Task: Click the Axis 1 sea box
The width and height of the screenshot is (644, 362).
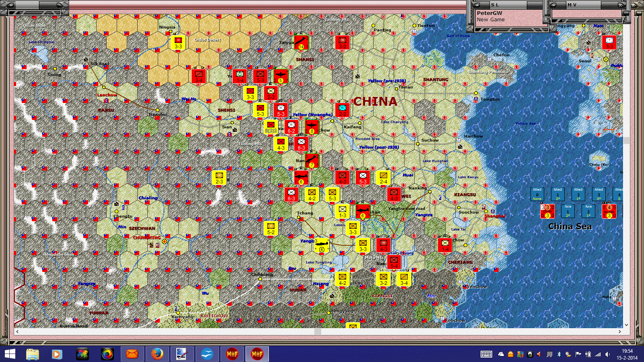Action: coord(568,211)
